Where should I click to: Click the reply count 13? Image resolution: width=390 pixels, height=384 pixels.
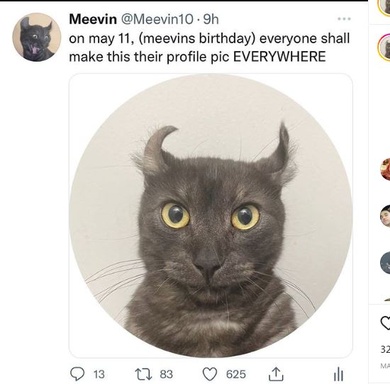99,374
